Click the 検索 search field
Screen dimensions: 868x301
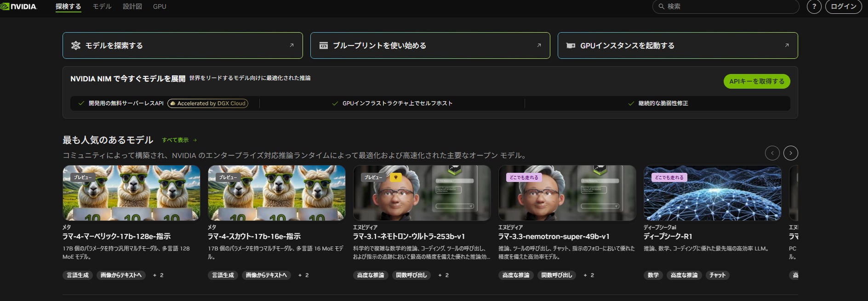point(725,6)
